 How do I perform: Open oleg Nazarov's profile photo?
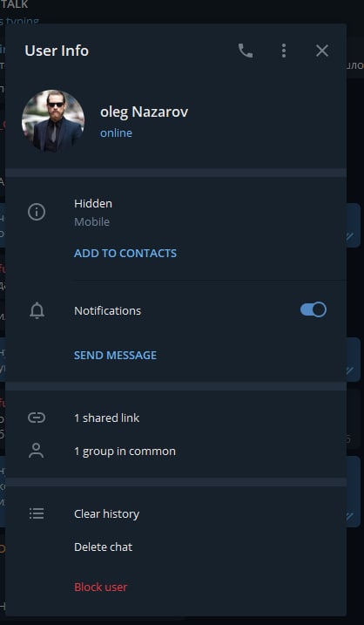coord(53,121)
